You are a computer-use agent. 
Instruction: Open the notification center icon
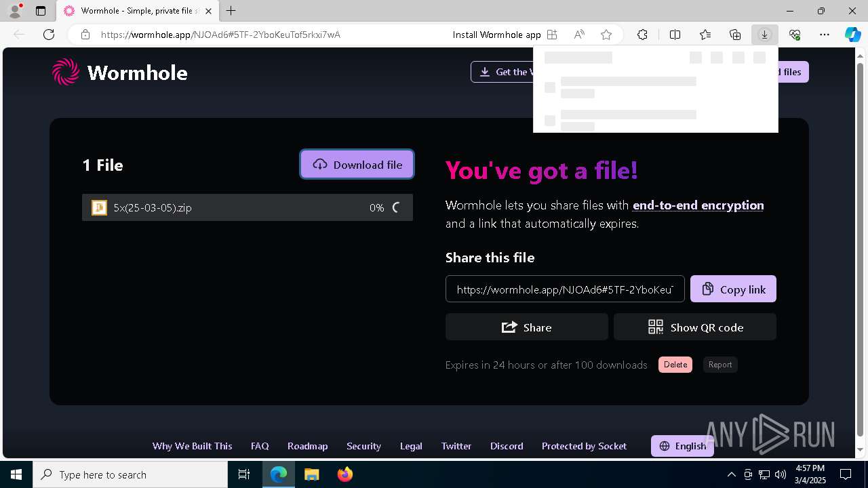[x=846, y=474]
